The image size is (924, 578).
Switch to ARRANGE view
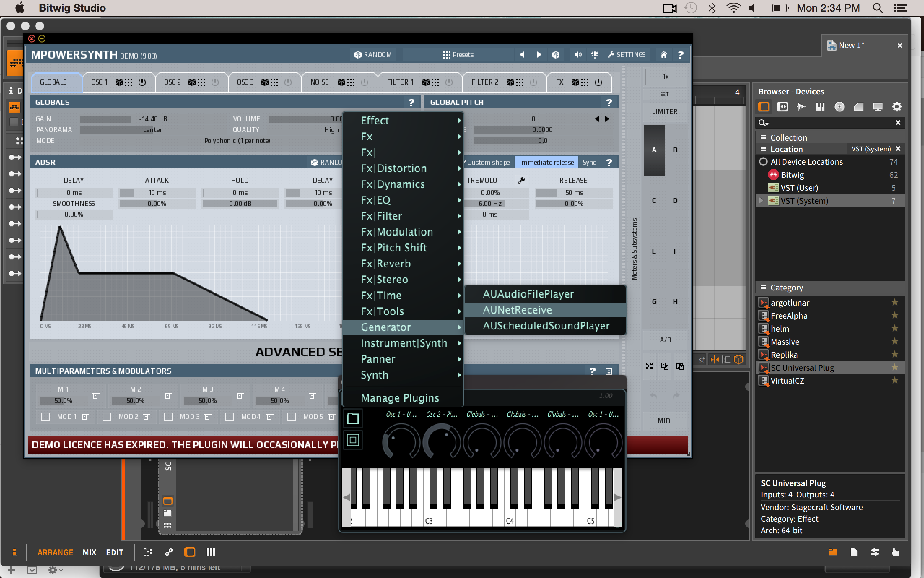tap(55, 552)
